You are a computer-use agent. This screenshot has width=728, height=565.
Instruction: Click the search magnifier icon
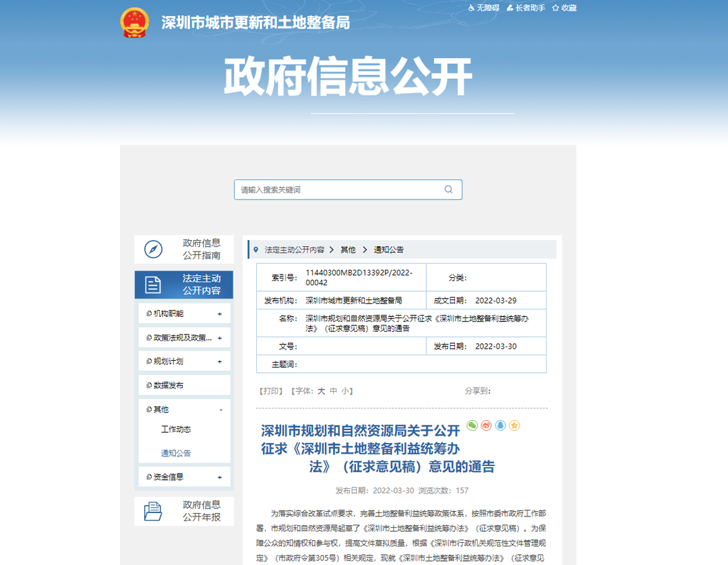pos(448,189)
